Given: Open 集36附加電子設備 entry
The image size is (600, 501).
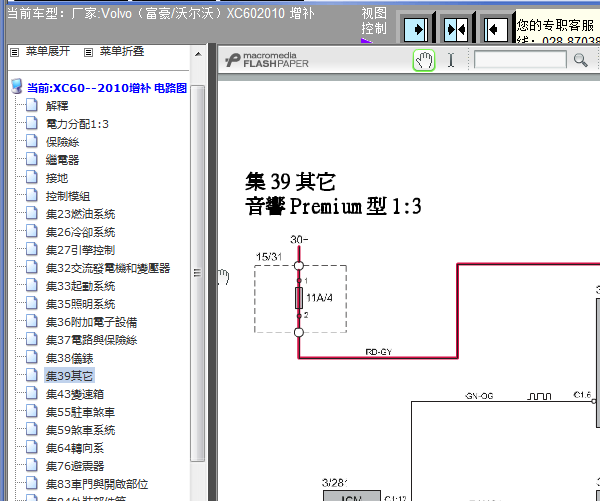Looking at the screenshot, I should pos(91,322).
